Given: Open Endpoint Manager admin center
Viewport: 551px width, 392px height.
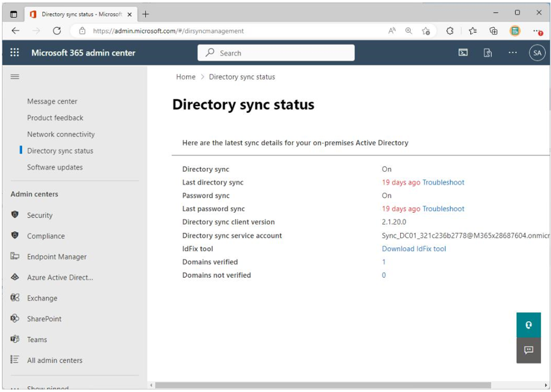Looking at the screenshot, I should [57, 257].
